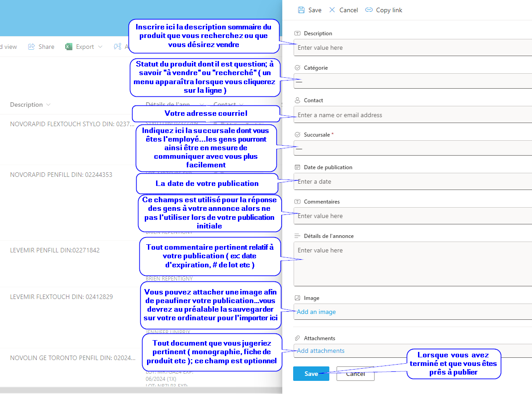This screenshot has width=532, height=394.
Task: Click the Contact name or email field
Action: pos(413,115)
